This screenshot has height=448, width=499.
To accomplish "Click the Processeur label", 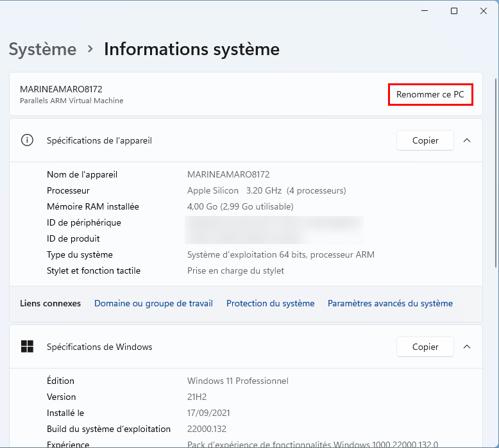I will pos(68,191).
